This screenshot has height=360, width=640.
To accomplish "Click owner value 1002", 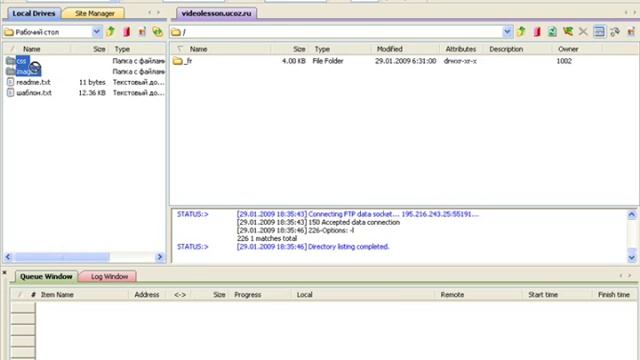I will click(x=564, y=61).
